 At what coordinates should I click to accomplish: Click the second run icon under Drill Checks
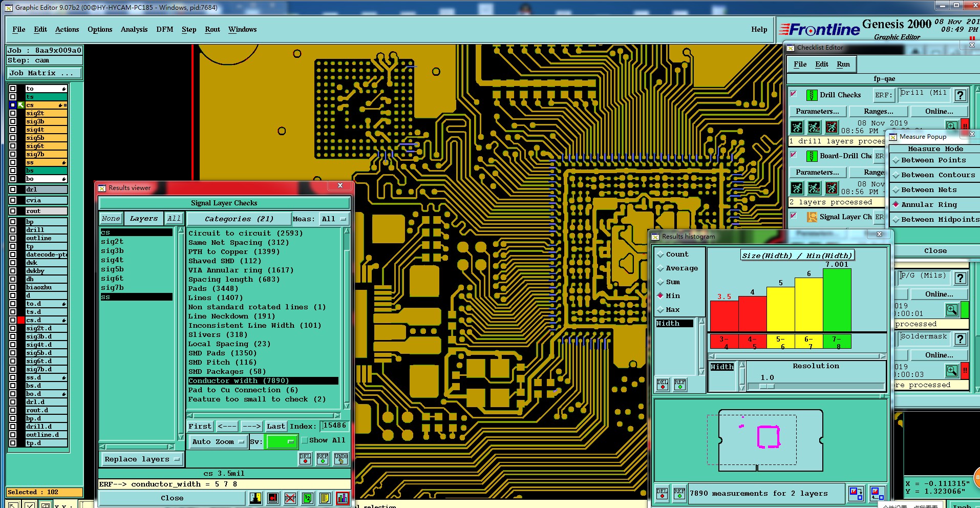pos(814,126)
